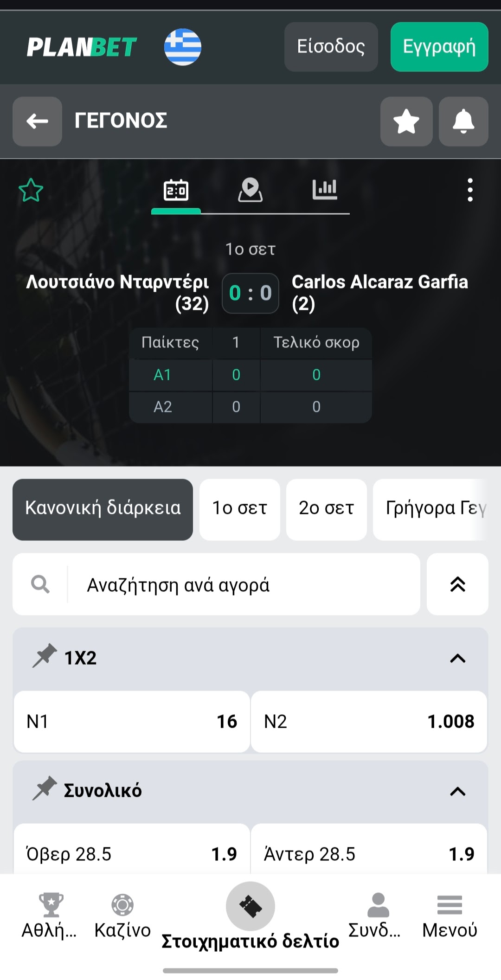Viewport: 501px width, 980px height.
Task: Collapse the Συνολικό market section
Action: (x=457, y=791)
